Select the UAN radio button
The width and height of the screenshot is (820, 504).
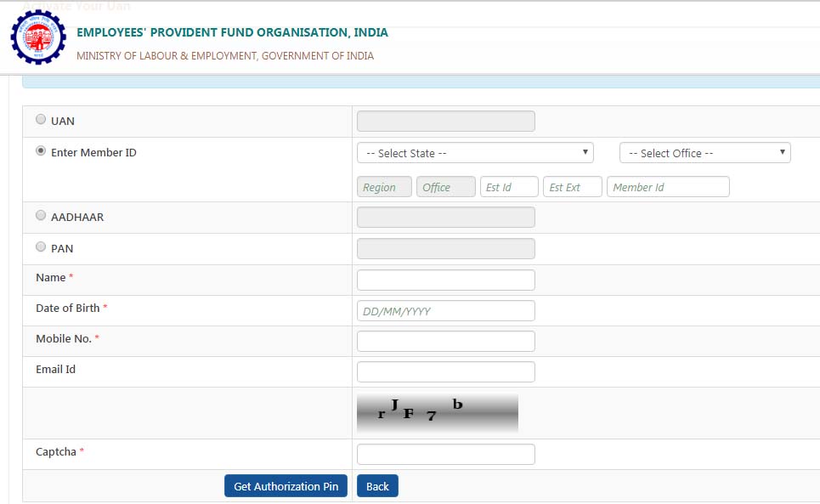point(41,119)
